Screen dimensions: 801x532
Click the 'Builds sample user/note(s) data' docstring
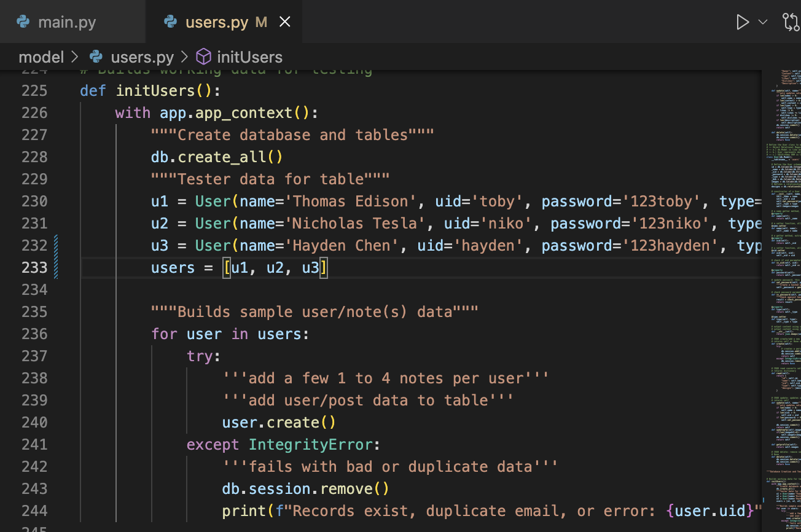[315, 312]
